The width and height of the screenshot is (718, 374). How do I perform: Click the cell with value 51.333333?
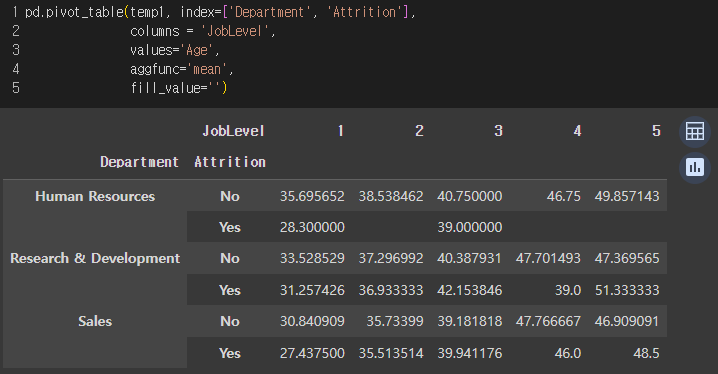627,290
